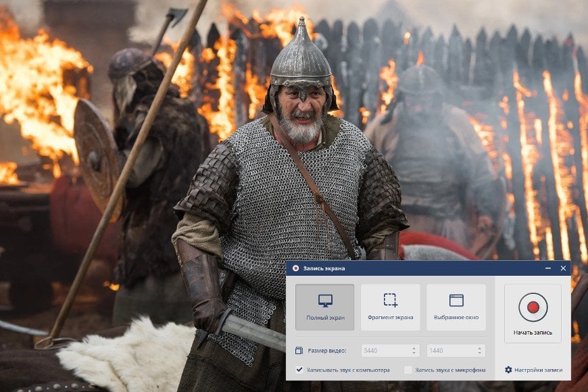
Task: Open Настройки записи settings link
Action: pos(538,370)
